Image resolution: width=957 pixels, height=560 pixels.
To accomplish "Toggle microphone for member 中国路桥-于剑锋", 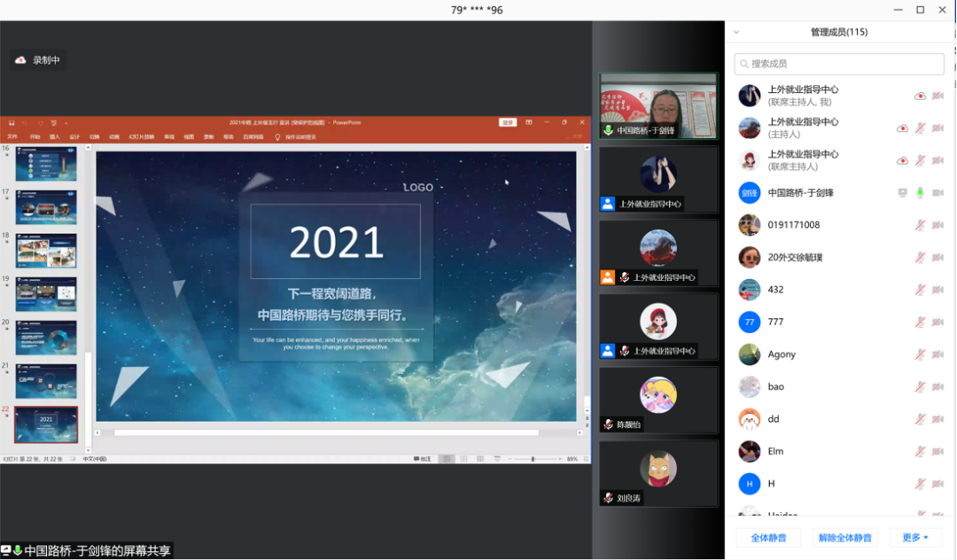I will [x=920, y=193].
